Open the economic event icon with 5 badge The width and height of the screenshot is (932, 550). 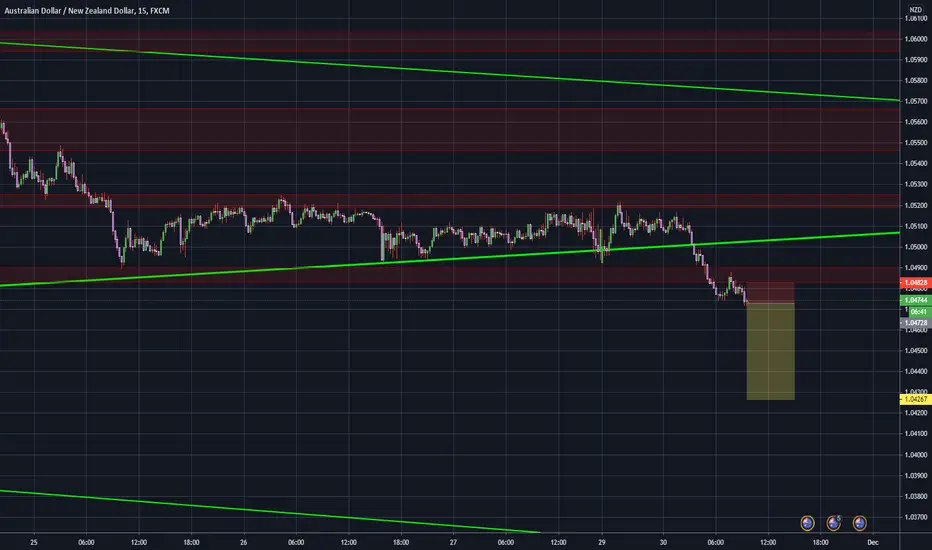pos(833,523)
